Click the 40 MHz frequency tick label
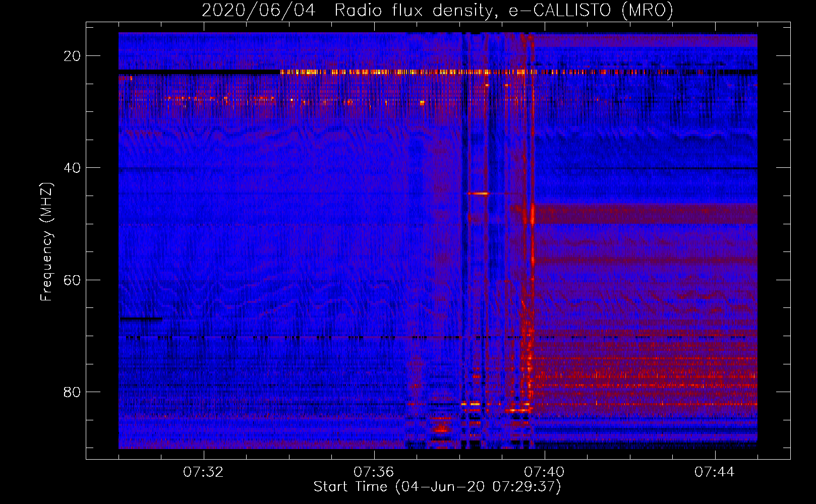The width and height of the screenshot is (816, 504). pos(72,168)
